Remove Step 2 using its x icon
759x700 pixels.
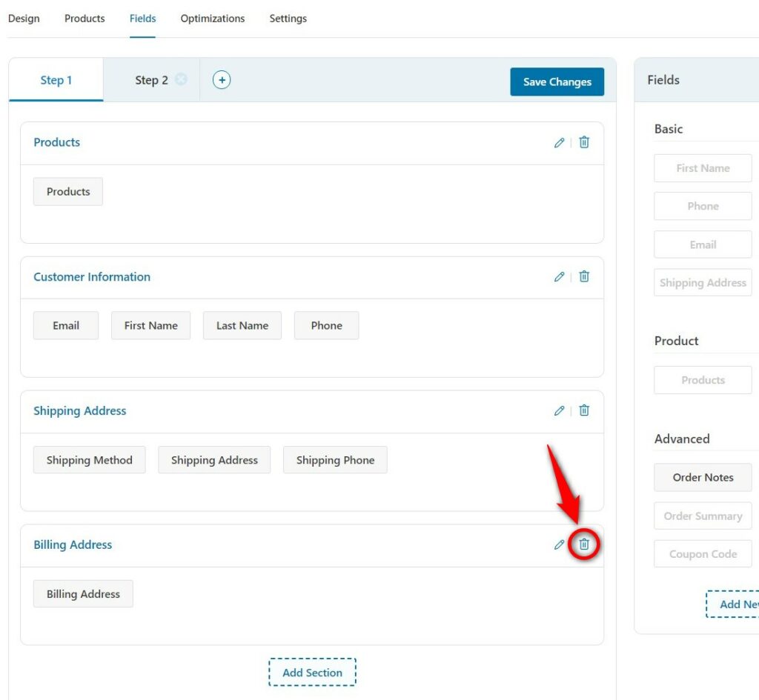[x=181, y=79]
